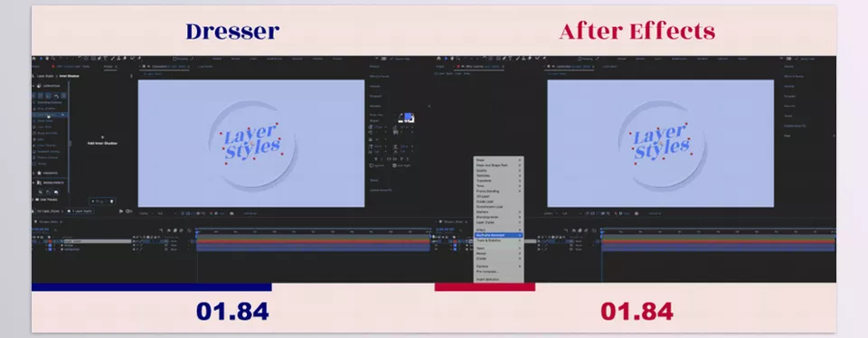Screen dimensions: 868x338
Task: Open Mask and Shape Path submenu
Action: pos(498,164)
